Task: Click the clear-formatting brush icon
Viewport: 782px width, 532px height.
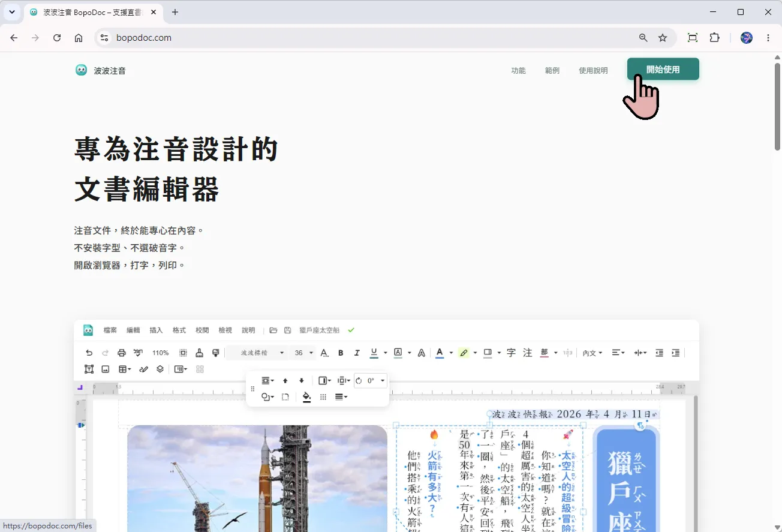Action: coord(200,353)
